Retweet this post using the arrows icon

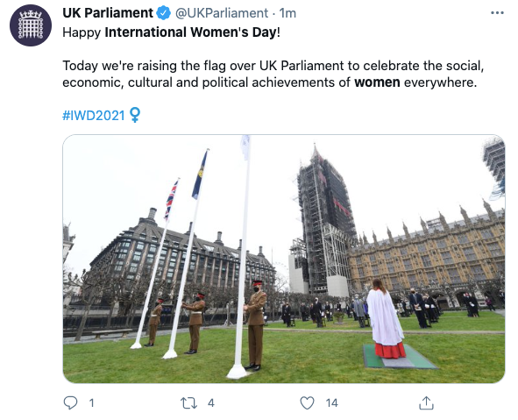tap(188, 403)
